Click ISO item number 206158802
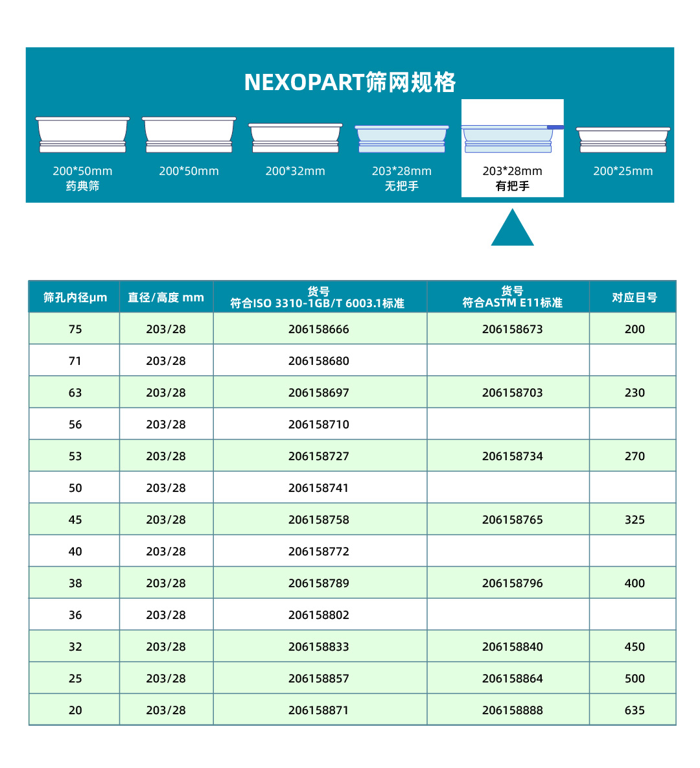 318,615
